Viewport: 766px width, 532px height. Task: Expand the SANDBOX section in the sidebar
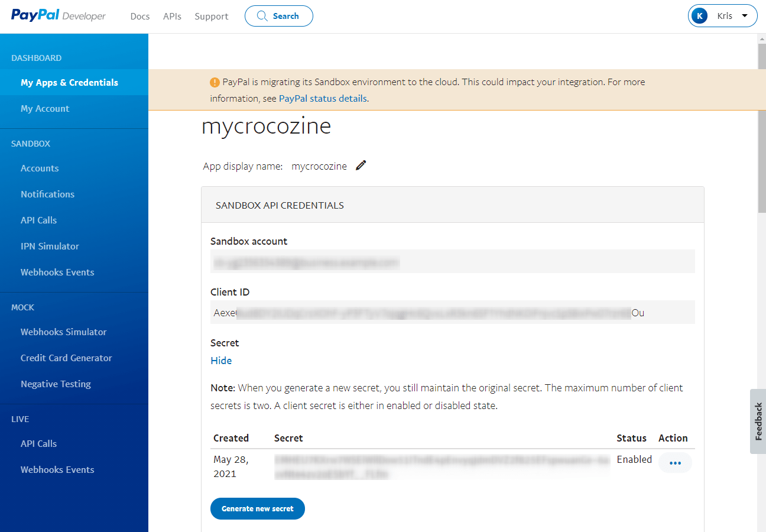(31, 143)
